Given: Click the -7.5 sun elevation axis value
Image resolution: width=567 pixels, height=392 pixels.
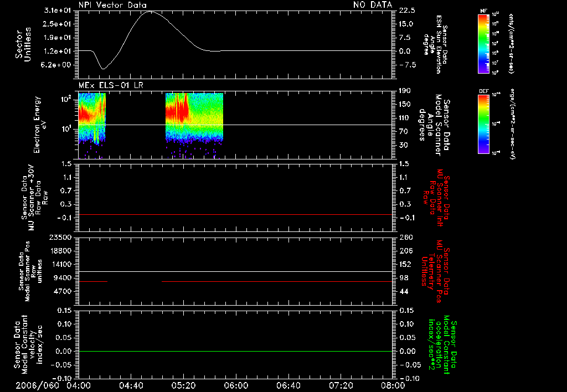Looking at the screenshot, I should pos(408,65).
